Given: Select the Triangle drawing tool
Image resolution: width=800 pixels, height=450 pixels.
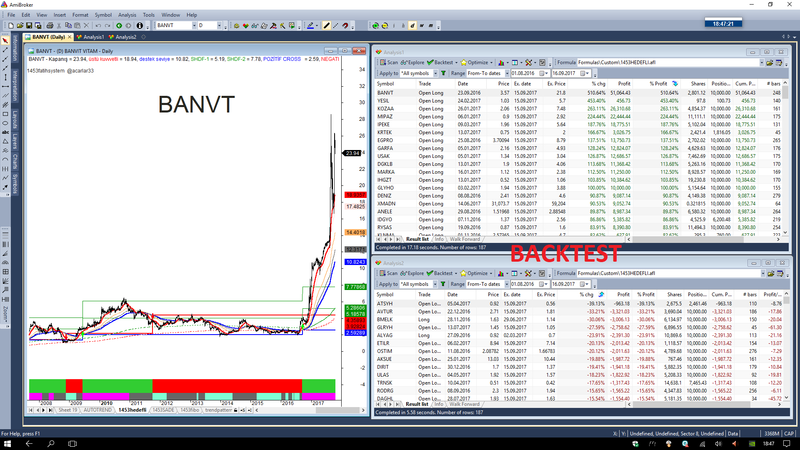Looking at the screenshot, I should point(5,141).
